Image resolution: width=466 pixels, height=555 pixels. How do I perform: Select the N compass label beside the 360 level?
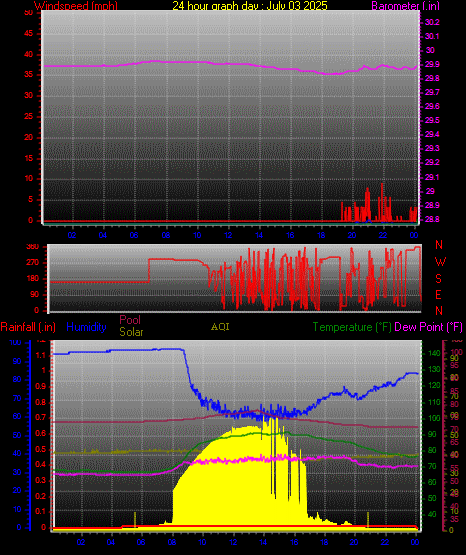439,245
